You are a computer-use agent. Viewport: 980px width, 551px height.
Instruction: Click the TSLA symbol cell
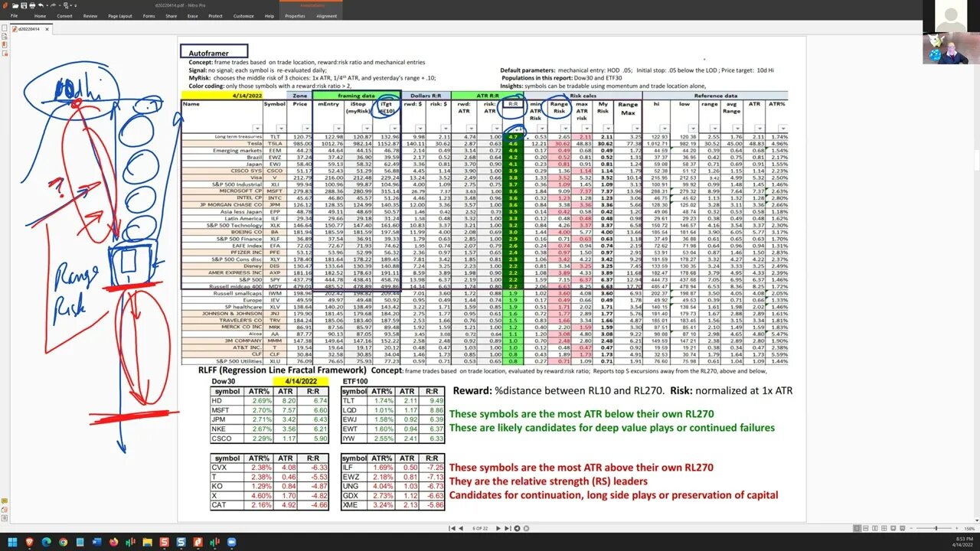tap(276, 143)
